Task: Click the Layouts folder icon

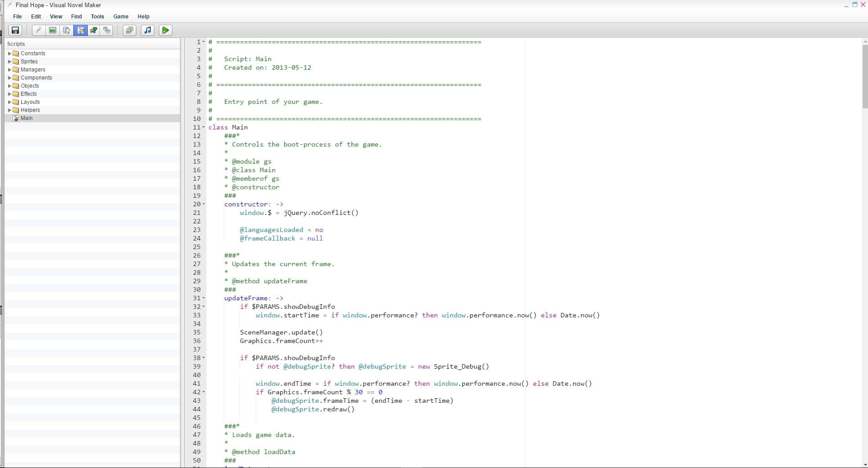Action: (16, 102)
